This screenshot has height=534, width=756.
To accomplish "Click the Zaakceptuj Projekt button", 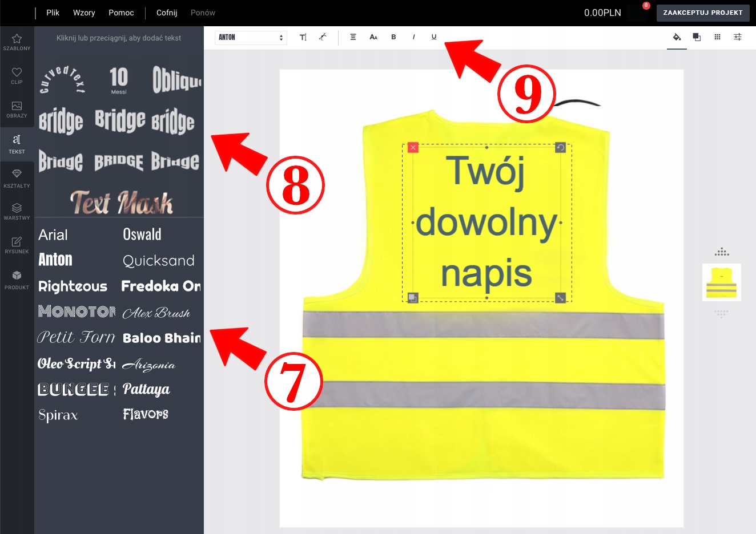I will coord(703,13).
